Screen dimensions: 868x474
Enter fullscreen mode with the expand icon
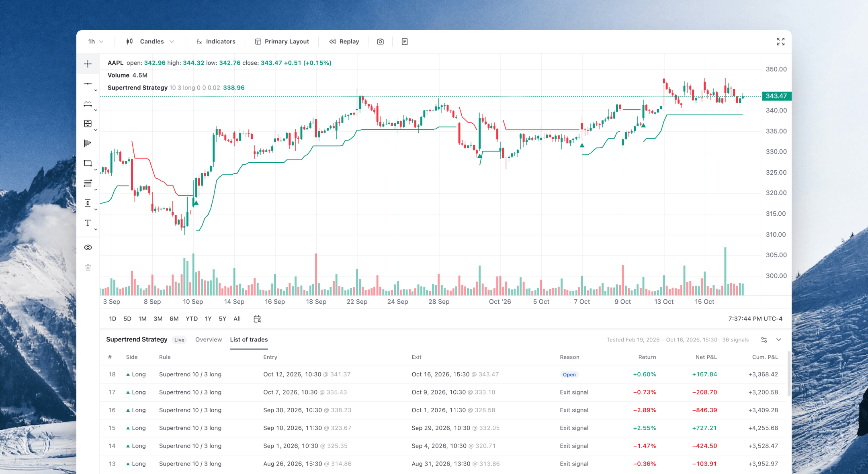[780, 41]
